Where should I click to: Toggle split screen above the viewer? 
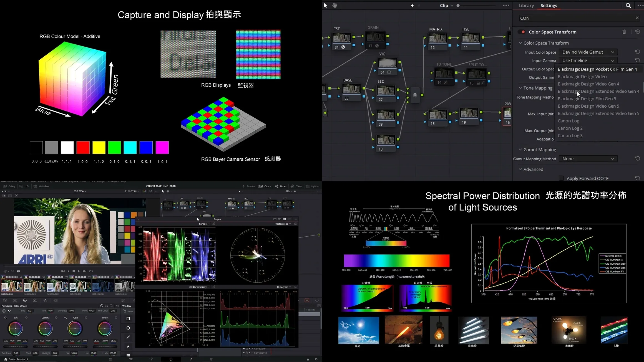coord(10,196)
